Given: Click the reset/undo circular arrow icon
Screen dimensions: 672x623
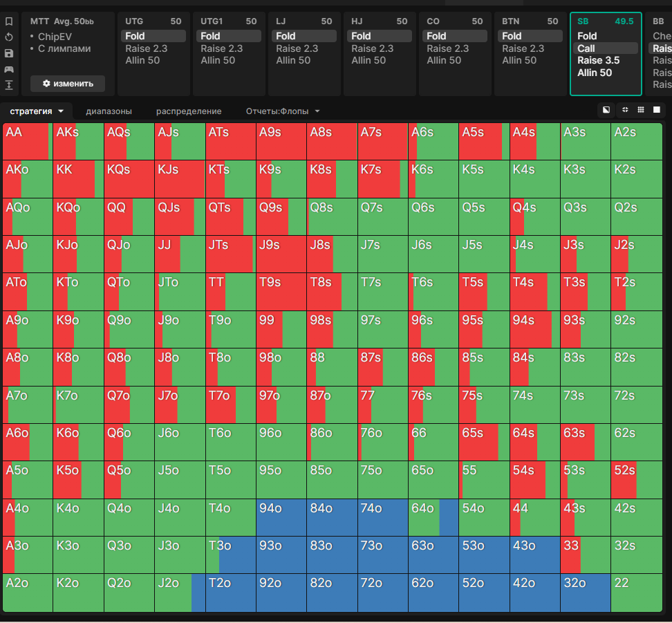Looking at the screenshot, I should click(x=8, y=37).
